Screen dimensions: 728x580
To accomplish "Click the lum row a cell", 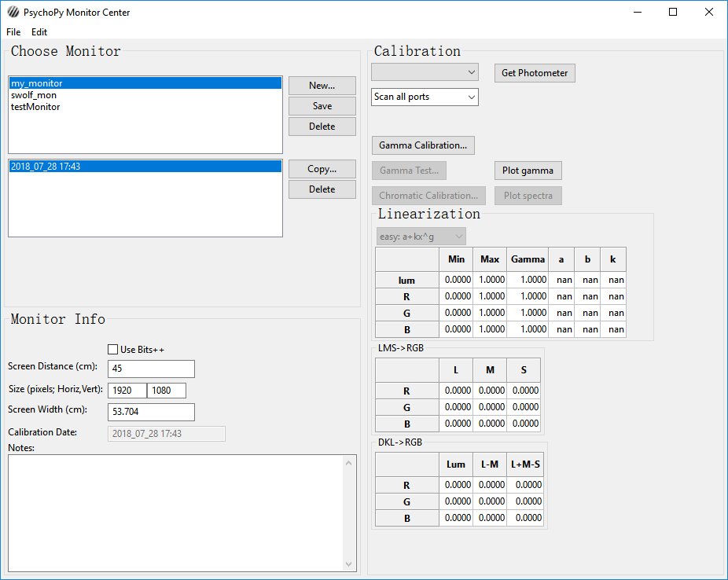I will [561, 280].
